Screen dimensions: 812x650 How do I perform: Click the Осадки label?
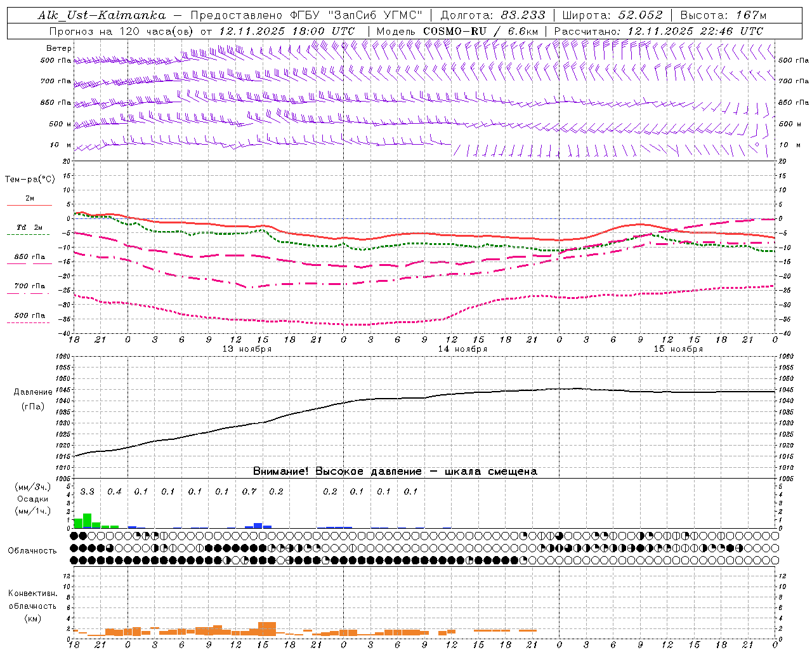pos(32,499)
